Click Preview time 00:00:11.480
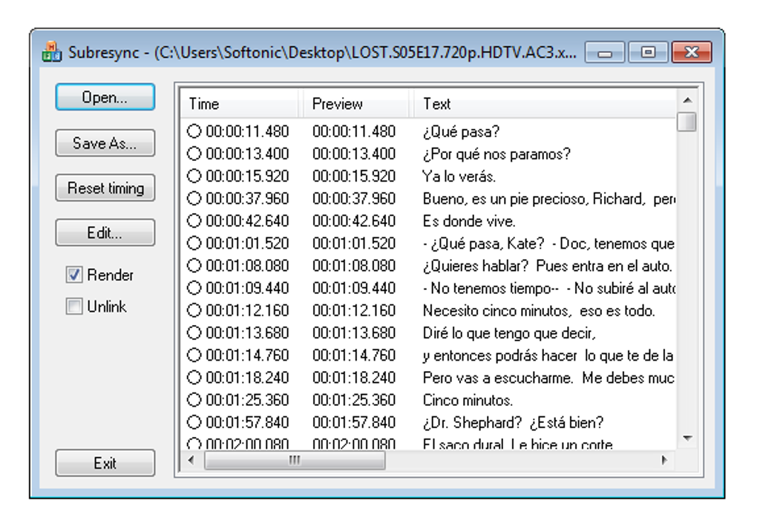This screenshot has width=757, height=532. [354, 131]
